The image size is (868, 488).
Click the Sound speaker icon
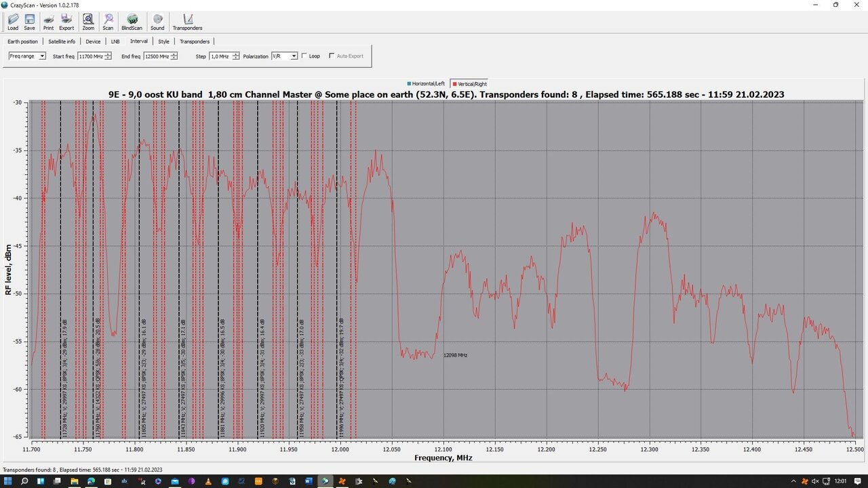157,22
